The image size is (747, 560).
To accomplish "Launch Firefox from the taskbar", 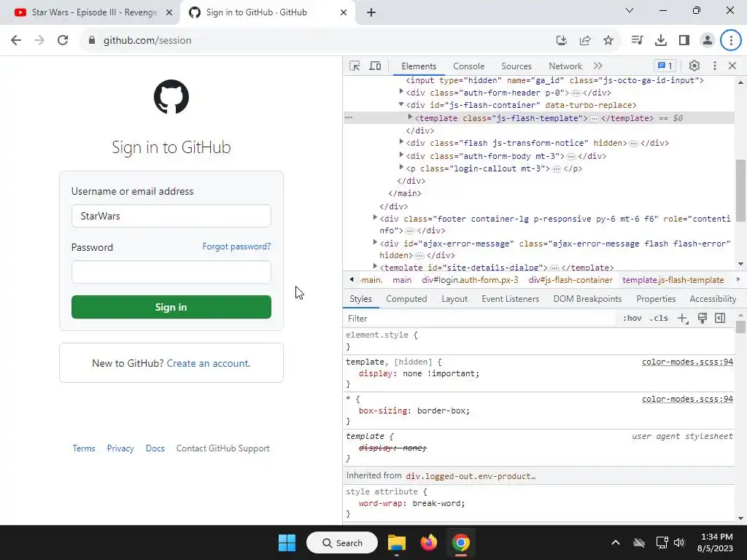I will click(429, 542).
